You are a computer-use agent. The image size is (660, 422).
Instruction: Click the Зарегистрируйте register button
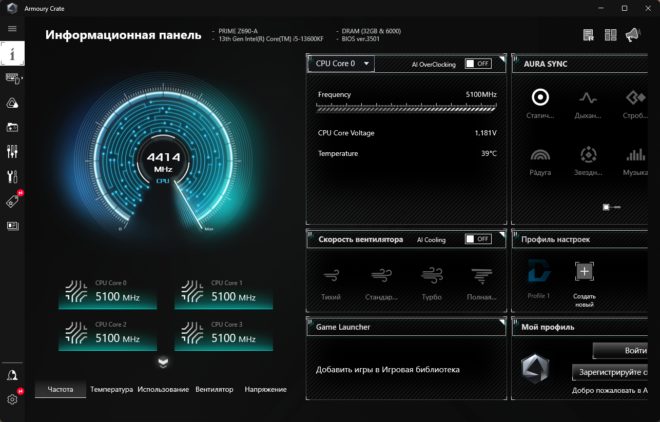(610, 372)
